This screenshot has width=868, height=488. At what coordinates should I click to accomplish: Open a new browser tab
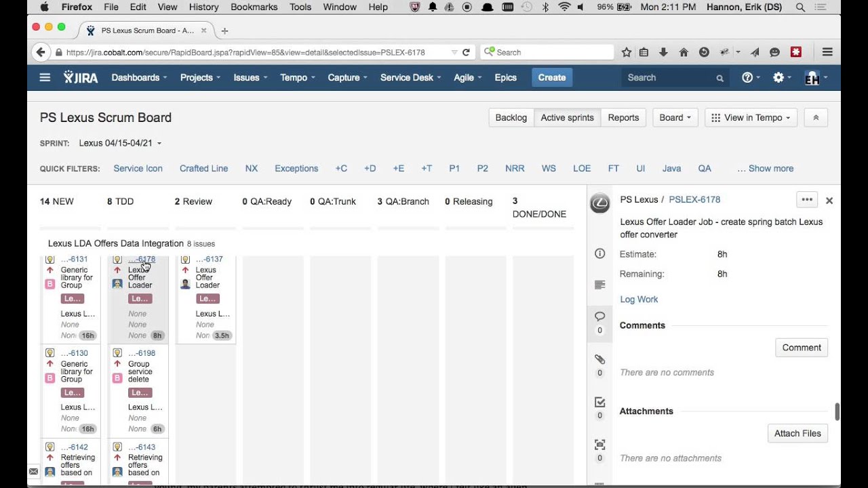point(224,30)
